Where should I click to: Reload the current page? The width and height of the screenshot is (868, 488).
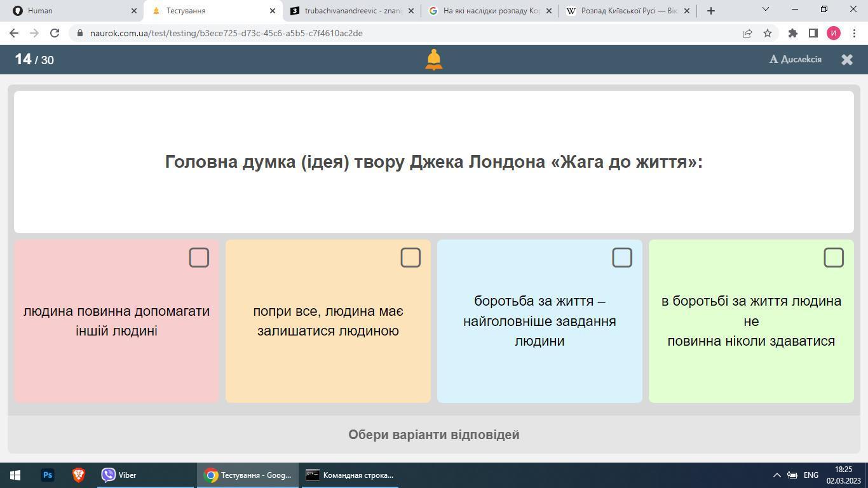click(55, 33)
